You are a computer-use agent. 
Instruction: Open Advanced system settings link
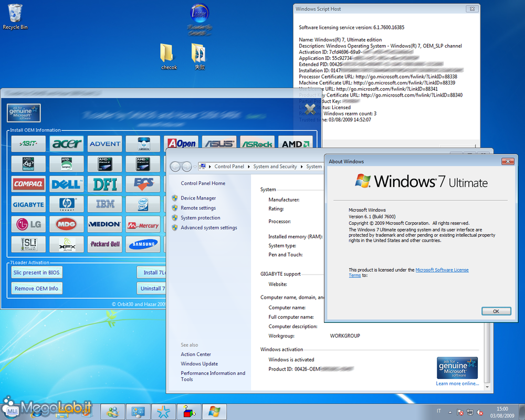[208, 227]
